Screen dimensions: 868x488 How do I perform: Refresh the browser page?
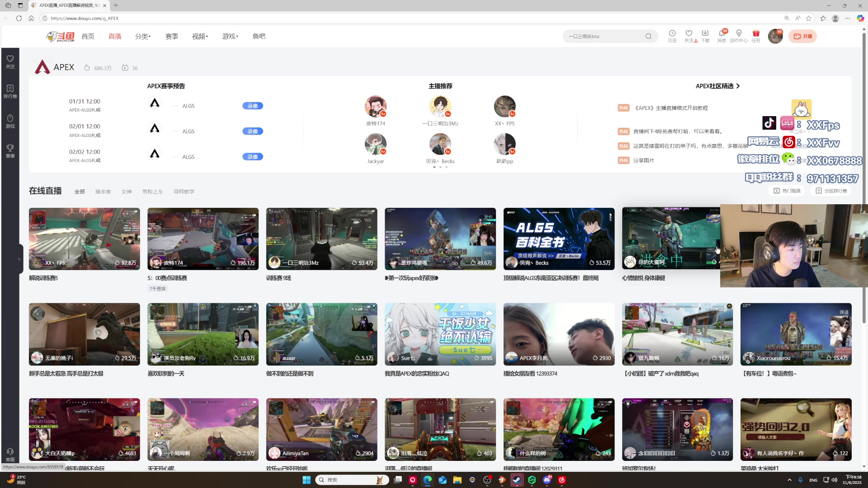[x=19, y=18]
